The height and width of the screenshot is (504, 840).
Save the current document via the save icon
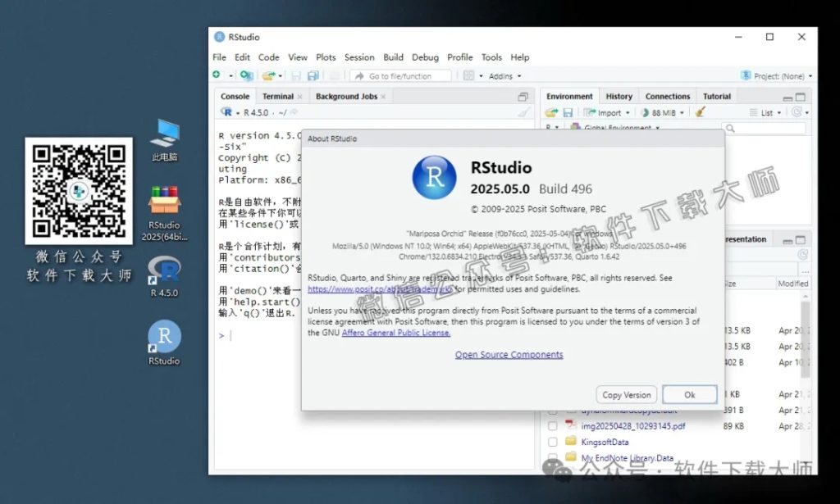tap(295, 75)
